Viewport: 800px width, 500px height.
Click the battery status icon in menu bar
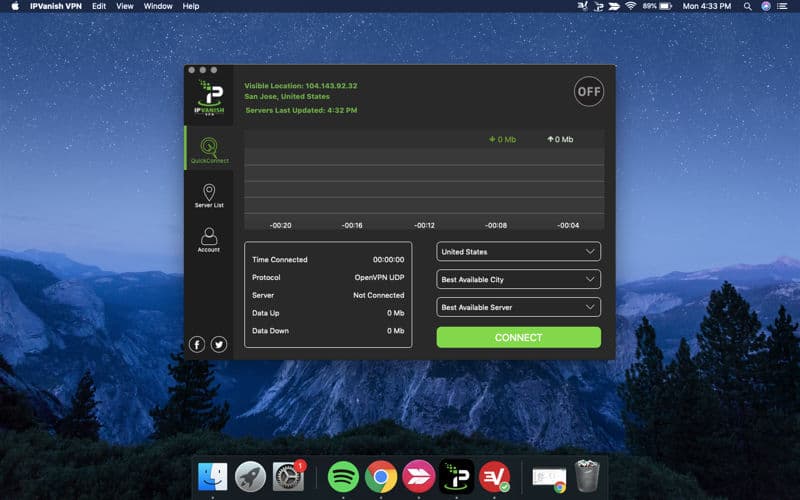(666, 6)
